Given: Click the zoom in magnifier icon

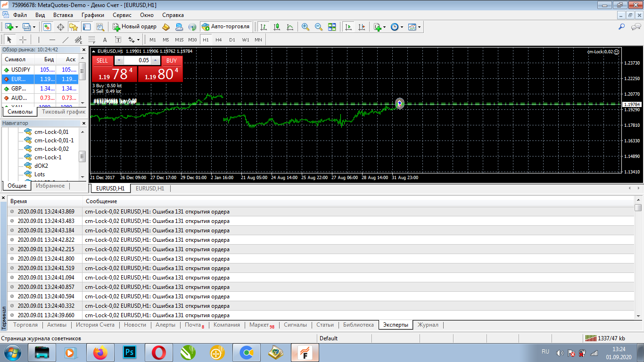Looking at the screenshot, I should click(305, 27).
